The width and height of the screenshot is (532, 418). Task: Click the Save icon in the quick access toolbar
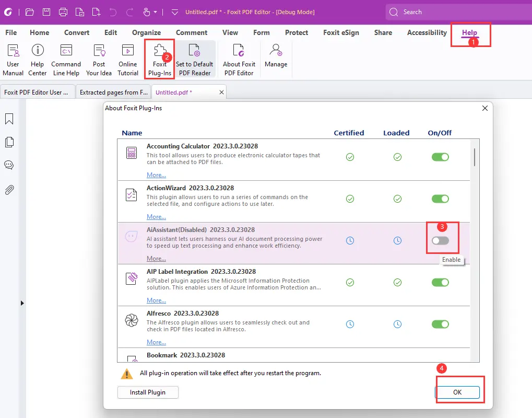[x=46, y=11]
